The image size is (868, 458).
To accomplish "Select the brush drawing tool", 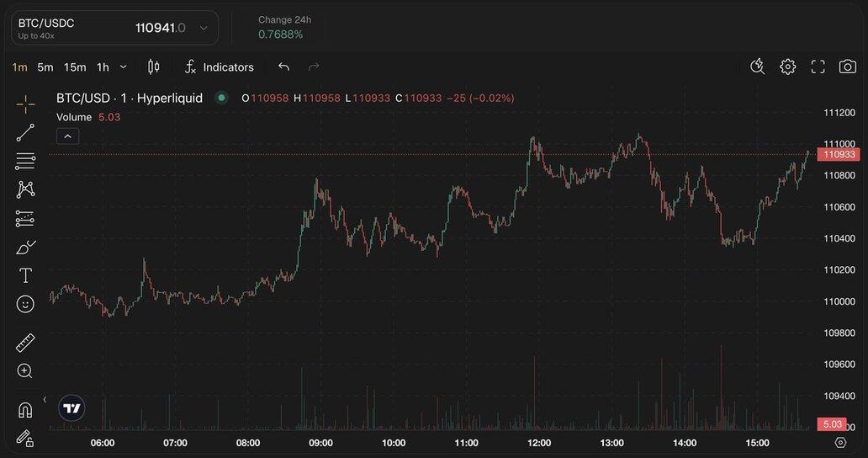I will [25, 247].
